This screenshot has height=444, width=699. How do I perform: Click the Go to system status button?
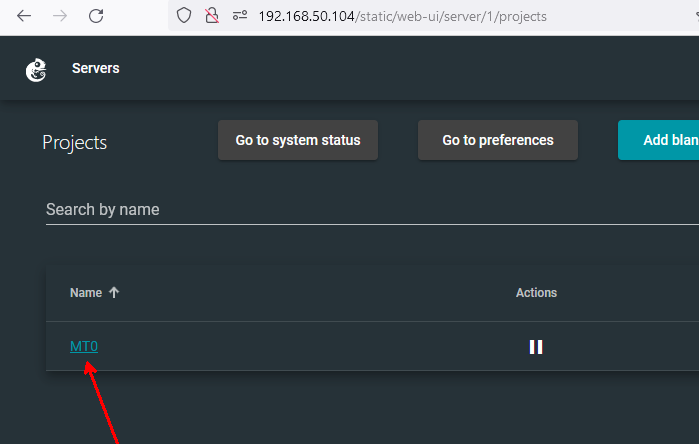pos(298,140)
